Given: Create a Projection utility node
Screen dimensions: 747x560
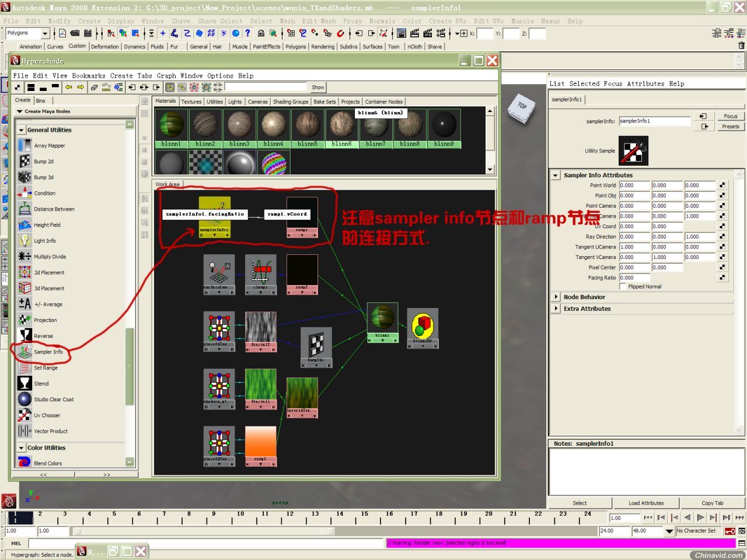Looking at the screenshot, I should 38,320.
